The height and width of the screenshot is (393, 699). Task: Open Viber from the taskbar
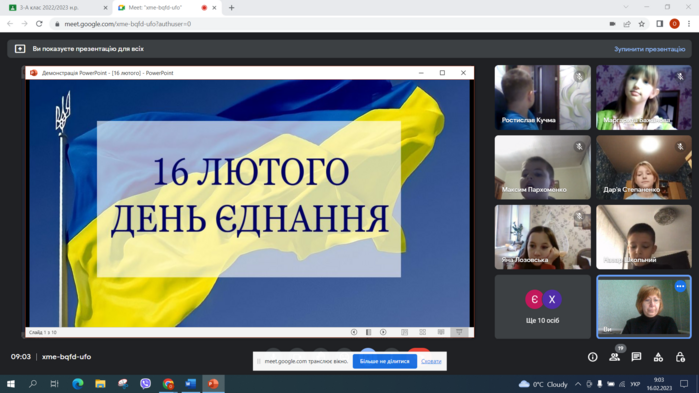click(x=145, y=384)
